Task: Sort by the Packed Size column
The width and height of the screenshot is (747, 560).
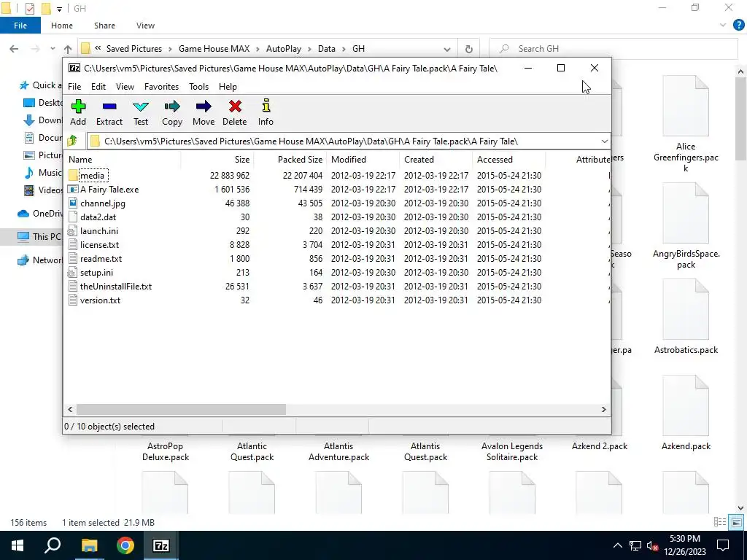Action: point(290,160)
